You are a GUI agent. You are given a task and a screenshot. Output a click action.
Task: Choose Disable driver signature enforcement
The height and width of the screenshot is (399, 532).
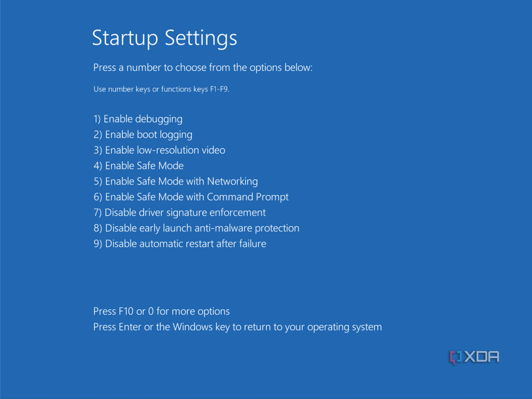179,212
